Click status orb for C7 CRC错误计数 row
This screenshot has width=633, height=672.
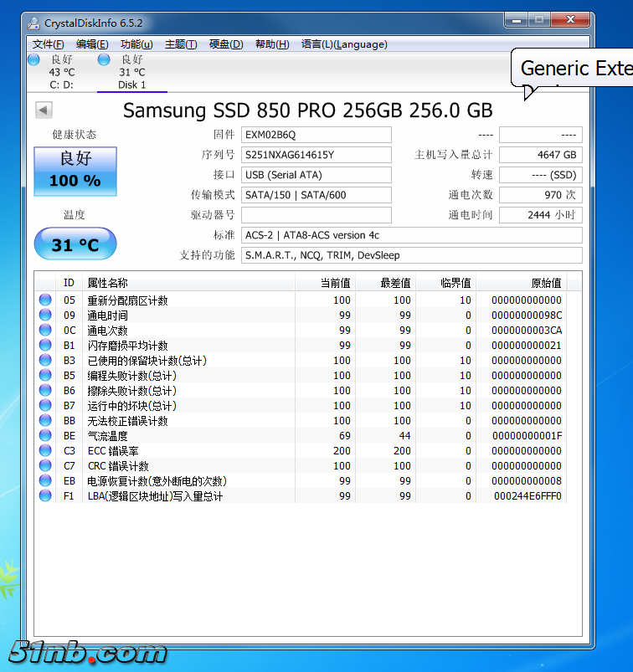[45, 466]
